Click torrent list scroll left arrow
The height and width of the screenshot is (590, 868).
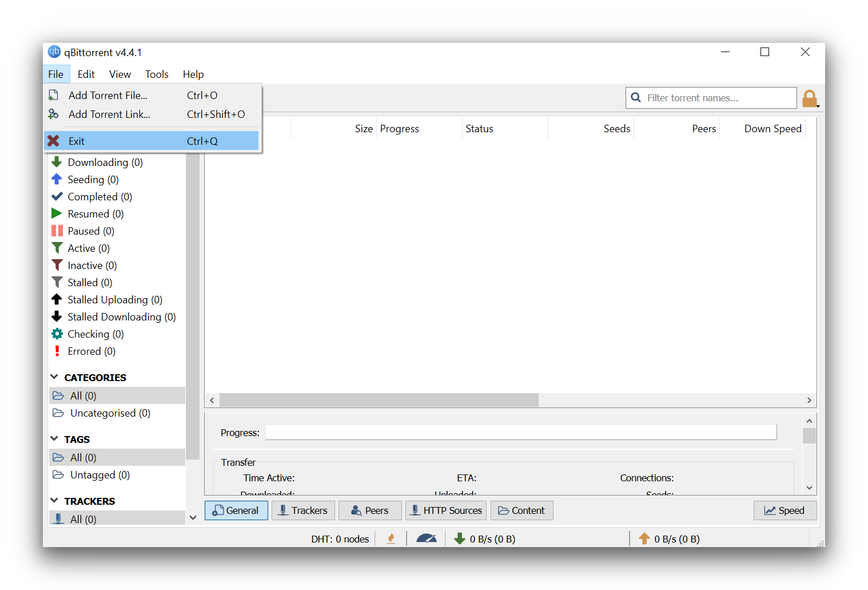(x=212, y=400)
